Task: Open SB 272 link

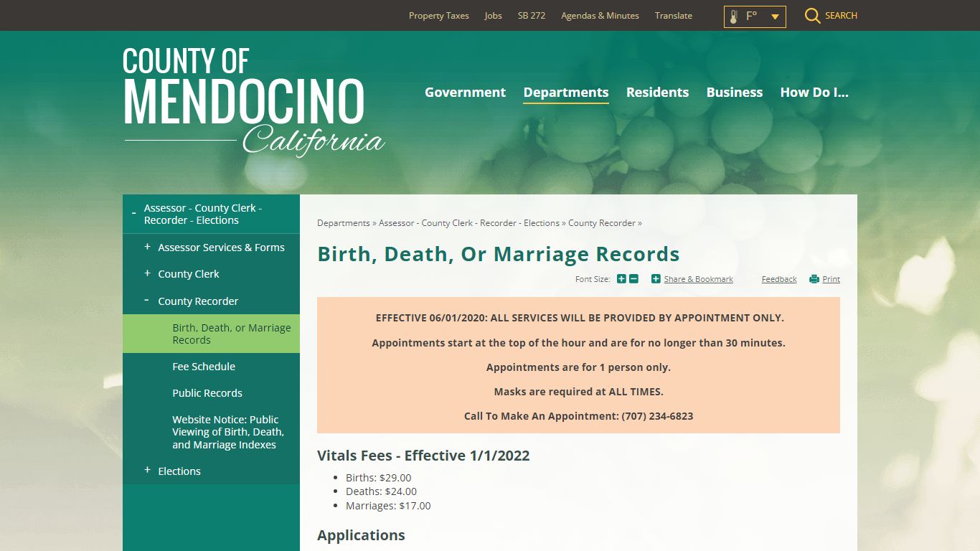Action: tap(532, 16)
